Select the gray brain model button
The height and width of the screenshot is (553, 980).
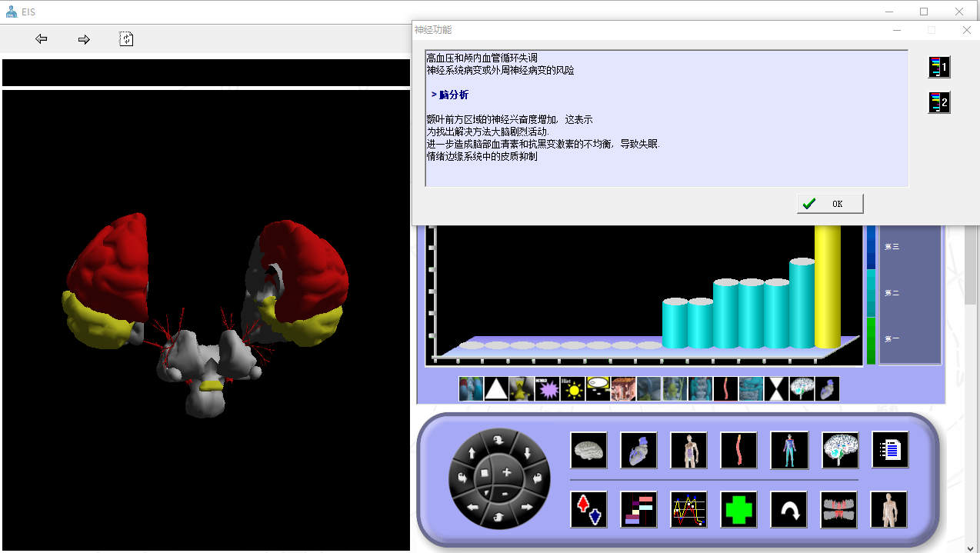588,450
